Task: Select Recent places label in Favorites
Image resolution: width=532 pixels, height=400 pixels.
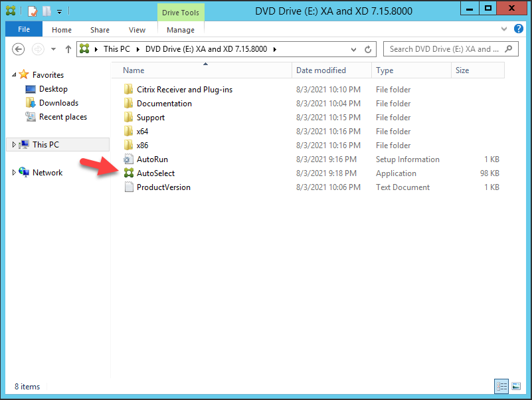Action: tap(63, 117)
